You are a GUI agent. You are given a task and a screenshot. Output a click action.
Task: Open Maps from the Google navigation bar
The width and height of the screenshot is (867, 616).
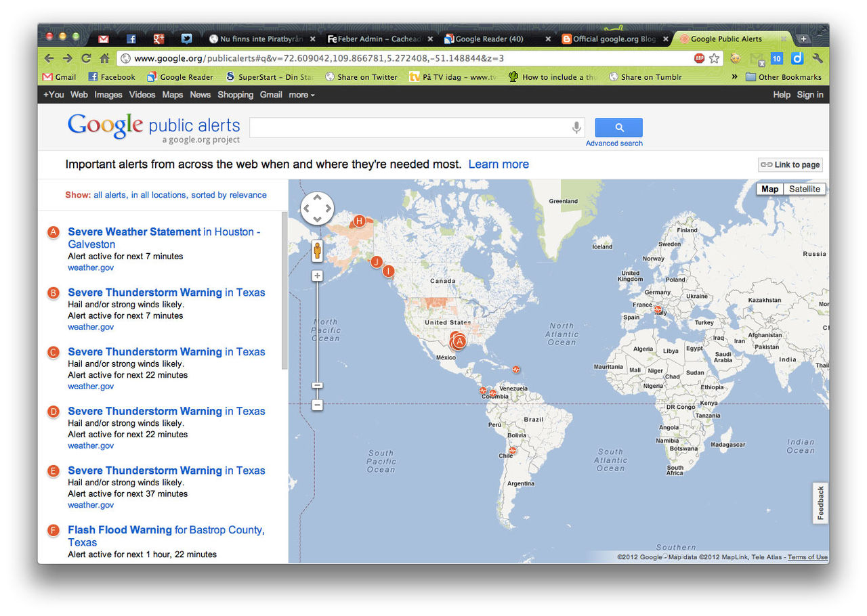pos(172,95)
